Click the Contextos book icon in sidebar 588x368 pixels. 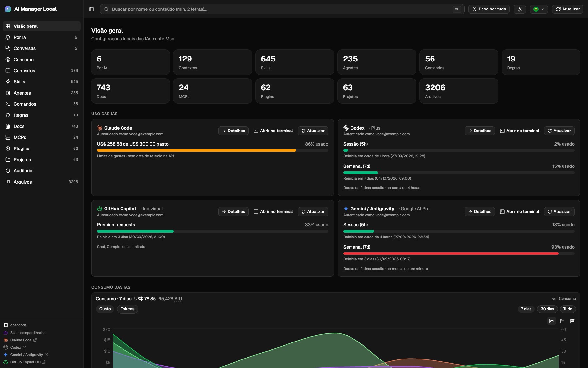pyautogui.click(x=8, y=71)
